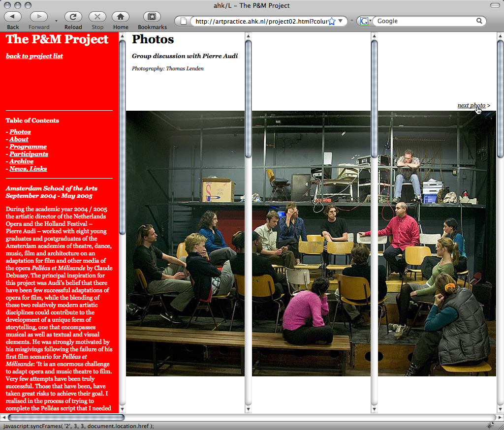
Task: Click inside the Google search field
Action: click(x=423, y=21)
